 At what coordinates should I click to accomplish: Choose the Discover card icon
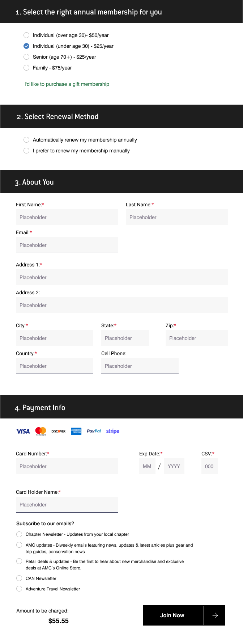pyautogui.click(x=58, y=431)
